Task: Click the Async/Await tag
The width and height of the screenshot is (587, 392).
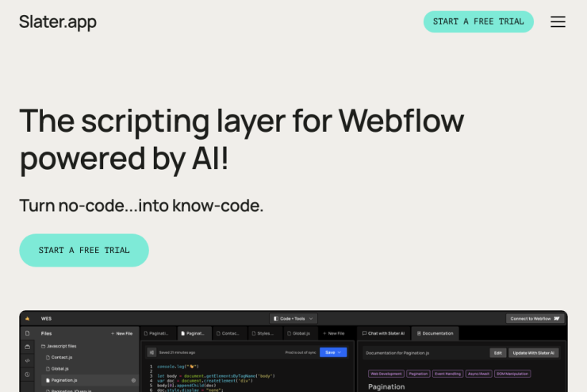Action: click(478, 374)
